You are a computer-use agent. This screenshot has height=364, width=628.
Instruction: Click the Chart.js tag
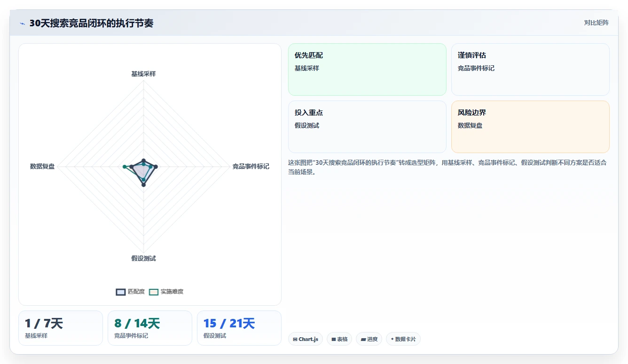click(x=306, y=339)
